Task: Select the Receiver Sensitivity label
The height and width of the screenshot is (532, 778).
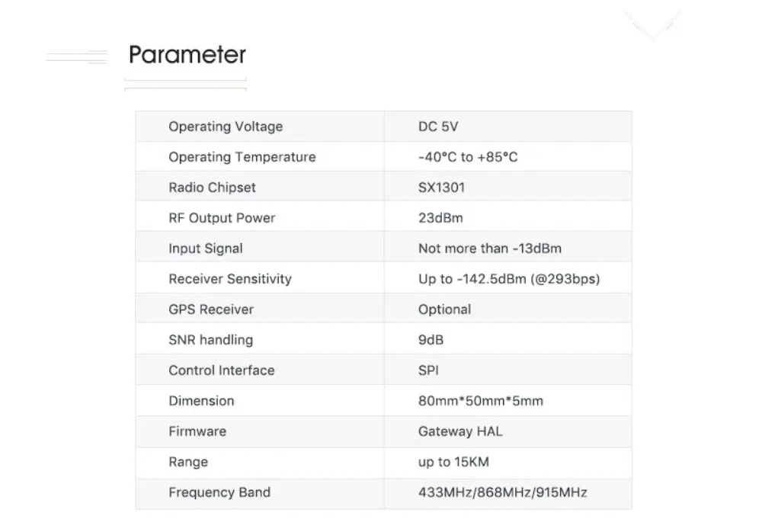Action: click(x=229, y=279)
